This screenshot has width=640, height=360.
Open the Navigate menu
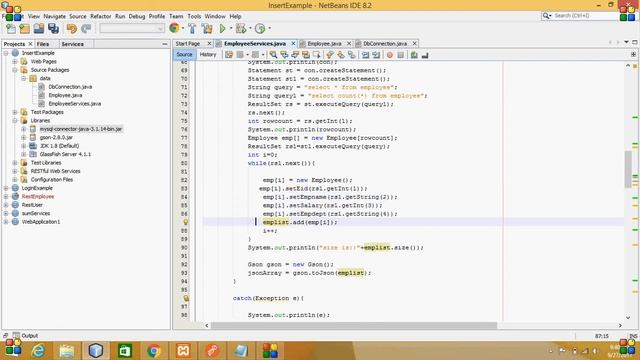click(x=55, y=16)
